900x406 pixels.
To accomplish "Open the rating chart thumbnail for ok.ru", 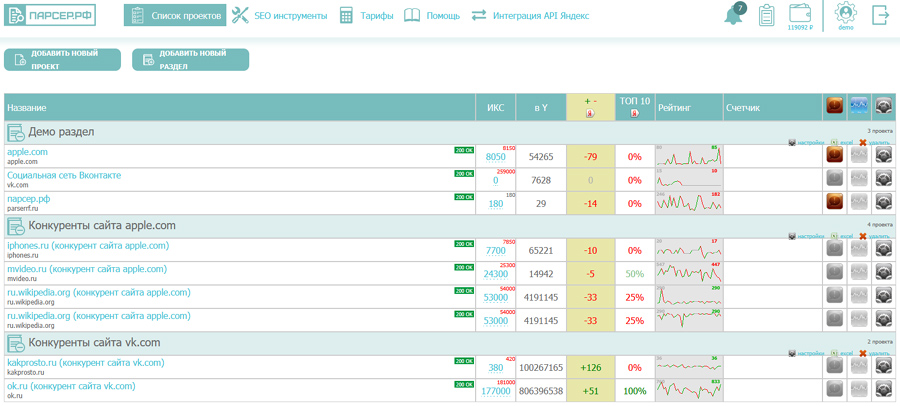I will 689,390.
